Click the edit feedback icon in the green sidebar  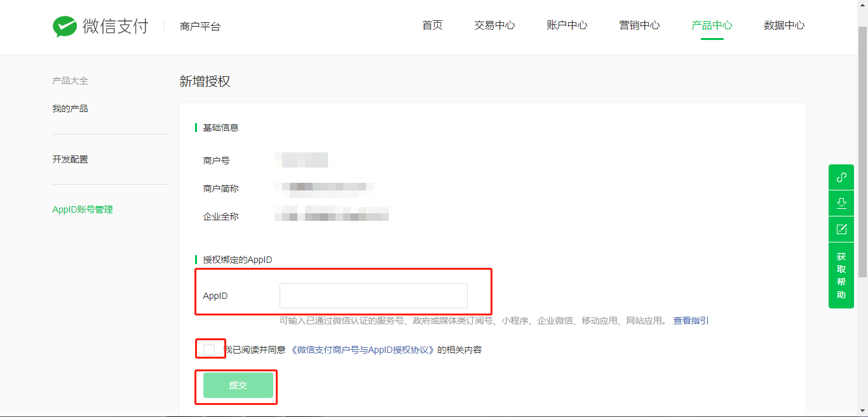841,229
